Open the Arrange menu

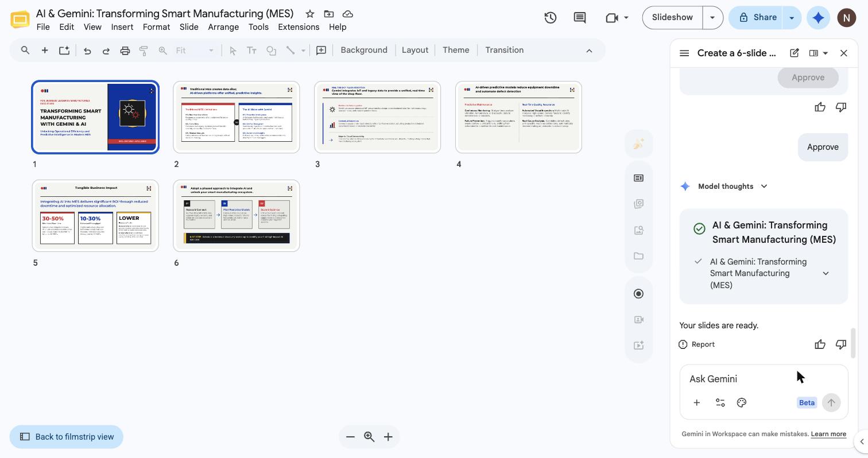223,27
